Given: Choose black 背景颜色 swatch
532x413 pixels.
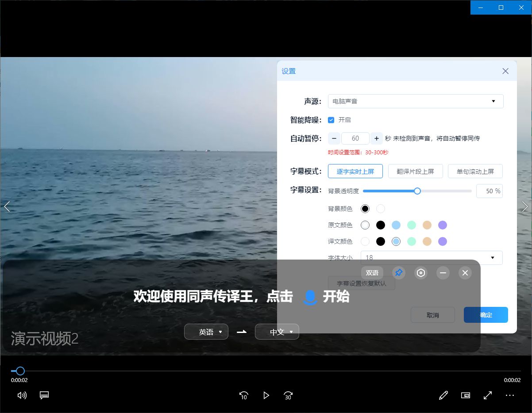Looking at the screenshot, I should (365, 209).
